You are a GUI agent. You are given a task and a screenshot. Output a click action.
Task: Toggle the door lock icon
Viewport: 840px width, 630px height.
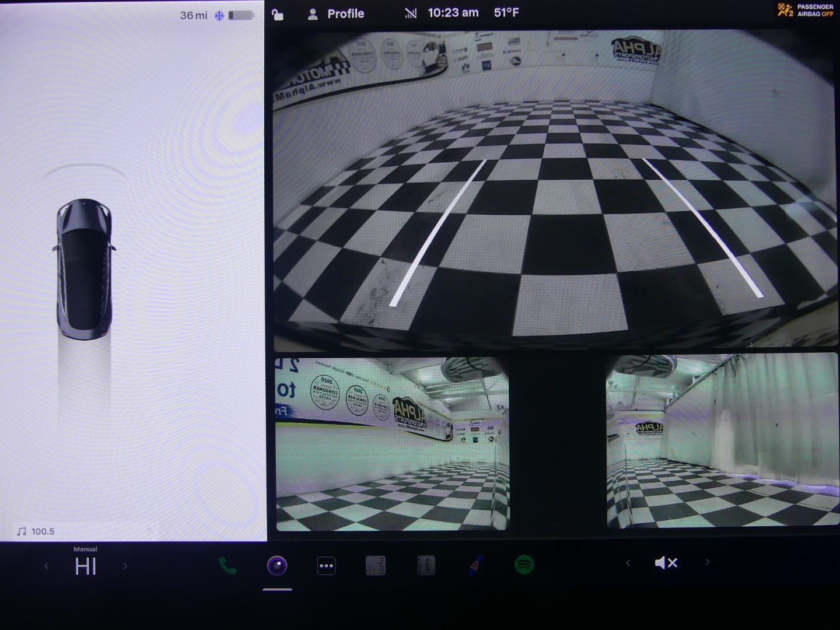coord(278,15)
